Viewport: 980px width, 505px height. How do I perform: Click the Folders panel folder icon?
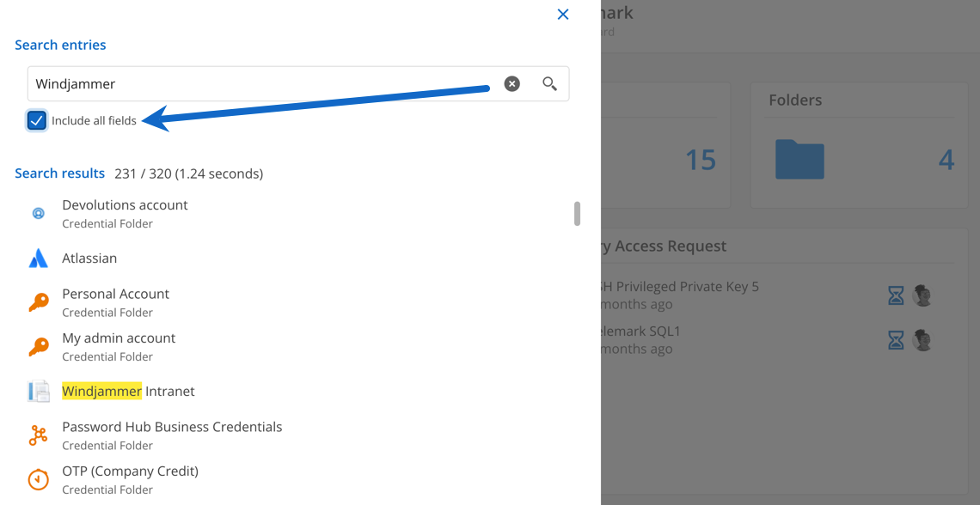point(799,159)
